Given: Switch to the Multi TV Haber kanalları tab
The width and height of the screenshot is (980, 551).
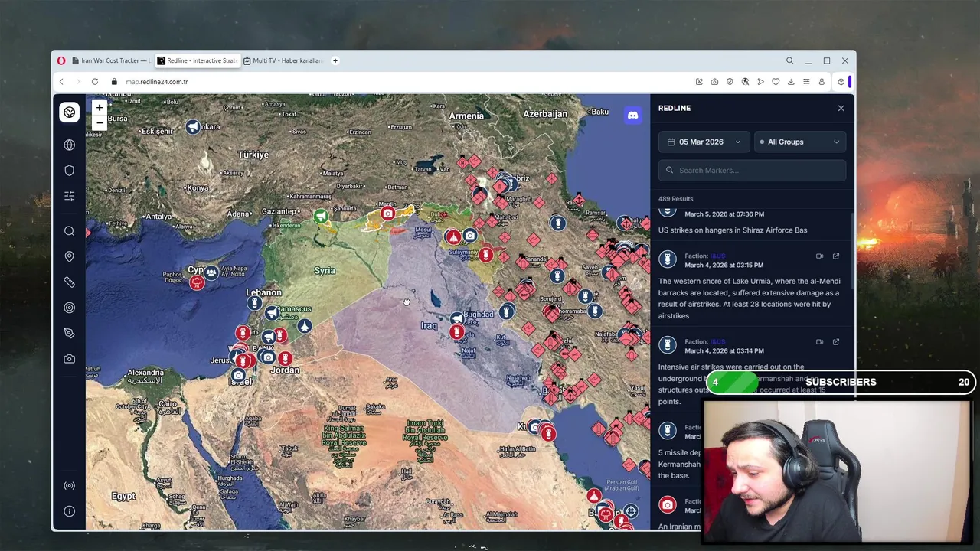Looking at the screenshot, I should [283, 60].
